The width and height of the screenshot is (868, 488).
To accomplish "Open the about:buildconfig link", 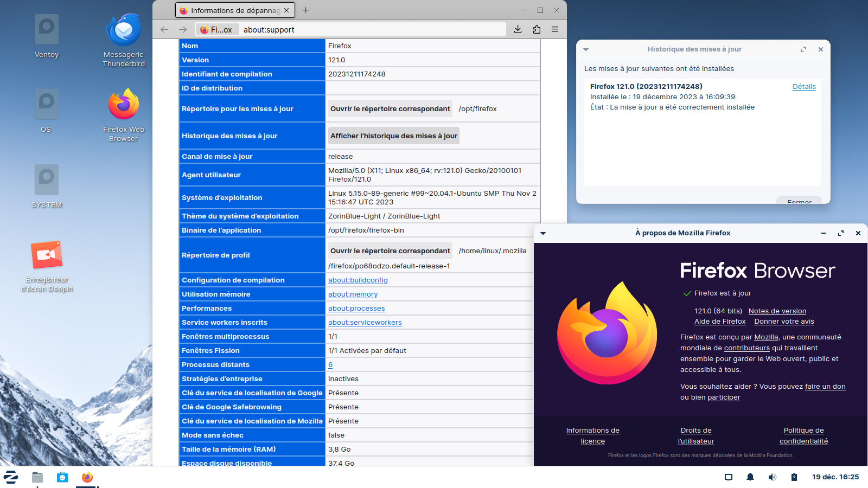I will (x=358, y=280).
